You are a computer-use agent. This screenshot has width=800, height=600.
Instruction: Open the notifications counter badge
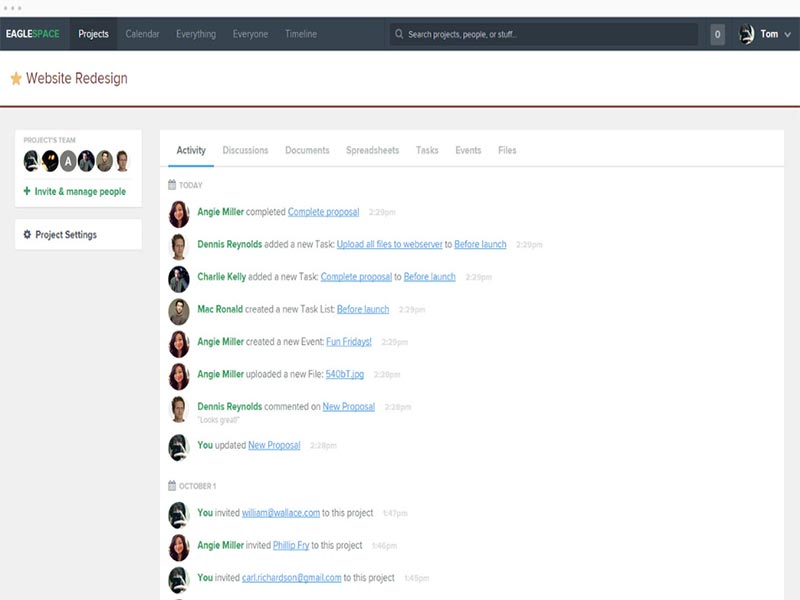(x=717, y=34)
